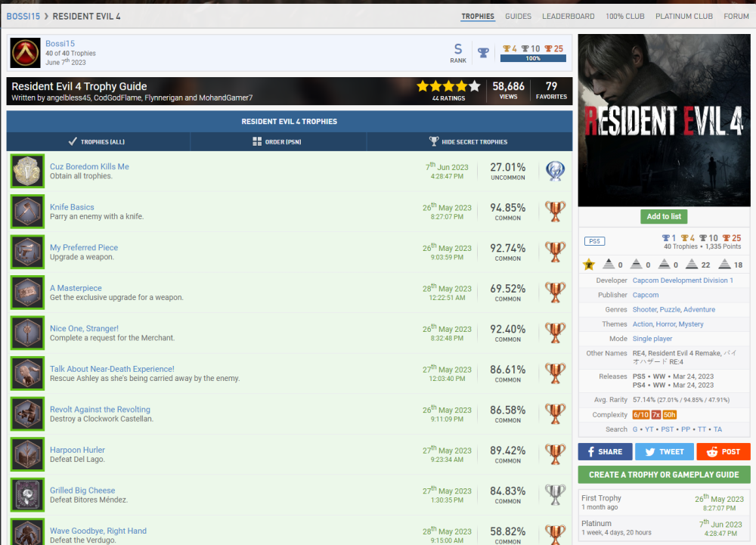Click the four-star guide rating
This screenshot has width=756, height=545.
point(448,86)
